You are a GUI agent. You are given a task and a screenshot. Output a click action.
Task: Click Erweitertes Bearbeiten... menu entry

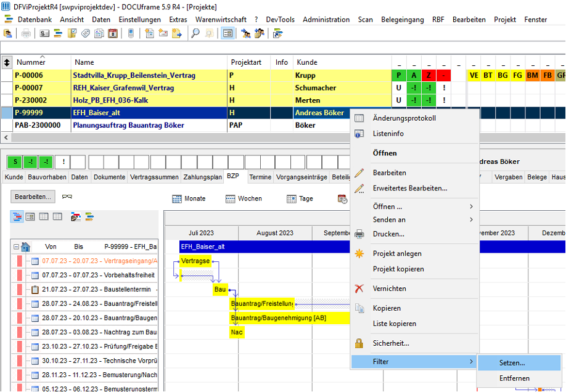[414, 188]
